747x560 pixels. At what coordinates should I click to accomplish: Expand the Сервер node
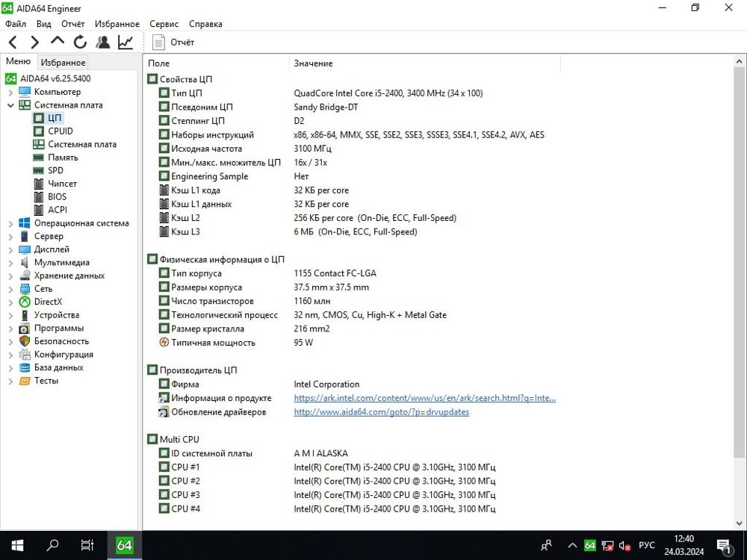point(10,236)
